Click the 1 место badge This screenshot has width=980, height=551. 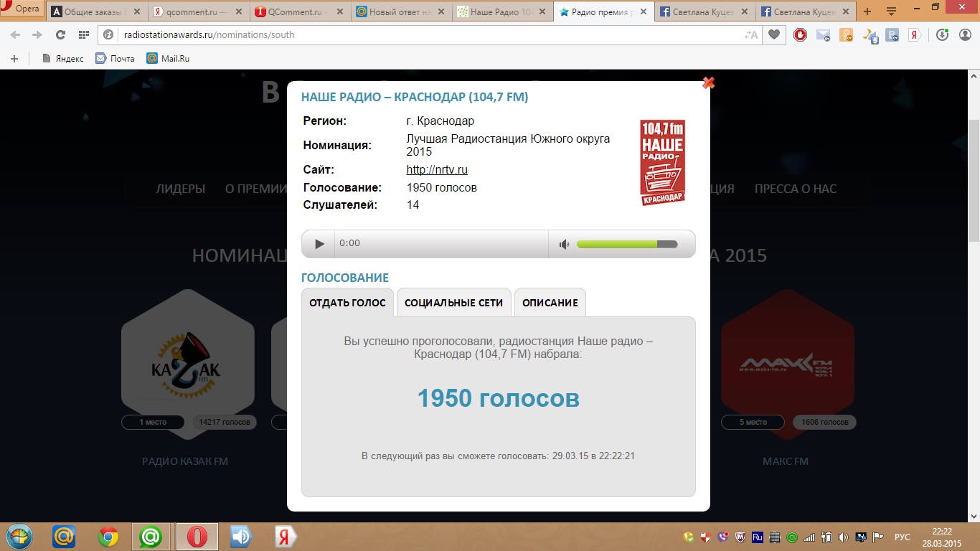point(153,422)
